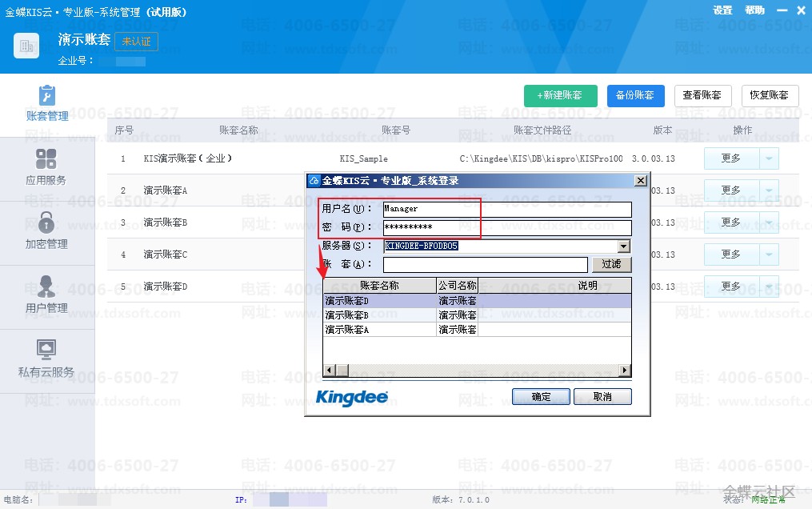This screenshot has height=509, width=812.
Task: Click 更多 button for 演示账套D row
Action: pyautogui.click(x=731, y=287)
